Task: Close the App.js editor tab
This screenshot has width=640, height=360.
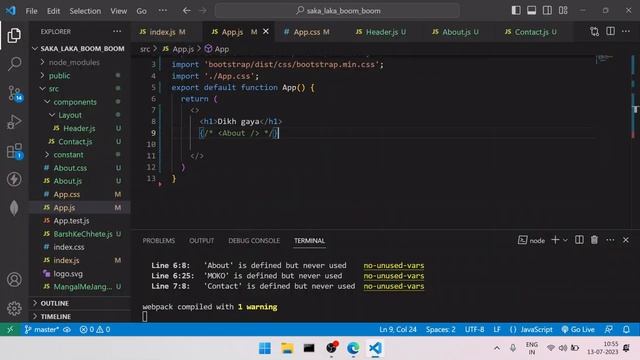Action: (x=266, y=31)
